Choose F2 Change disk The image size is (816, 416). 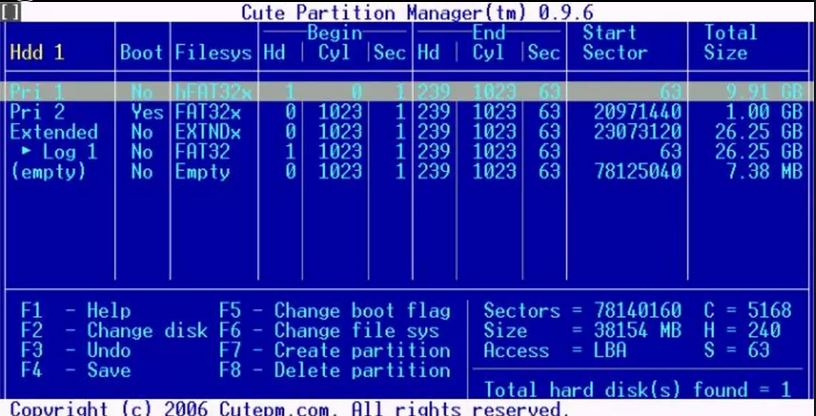pyautogui.click(x=114, y=331)
